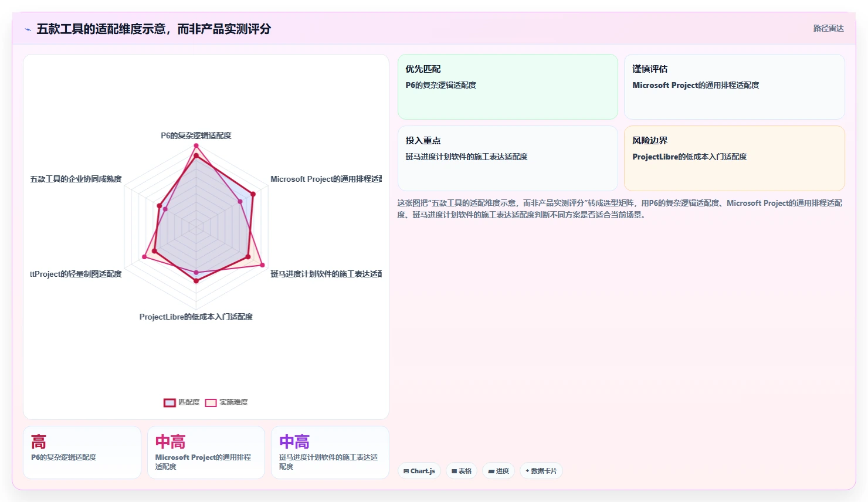Click the 实施难度 legend color box
Image resolution: width=868 pixels, height=502 pixels.
tap(211, 402)
